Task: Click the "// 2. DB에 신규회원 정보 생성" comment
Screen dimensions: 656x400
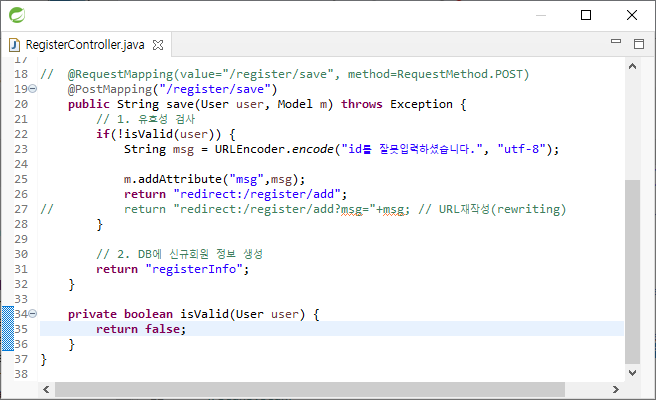Action: [x=179, y=254]
